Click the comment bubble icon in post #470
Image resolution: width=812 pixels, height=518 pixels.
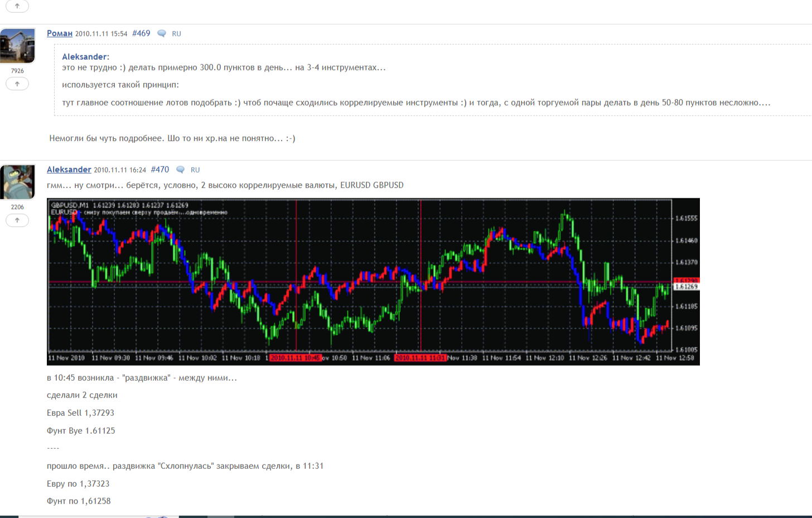tap(180, 170)
